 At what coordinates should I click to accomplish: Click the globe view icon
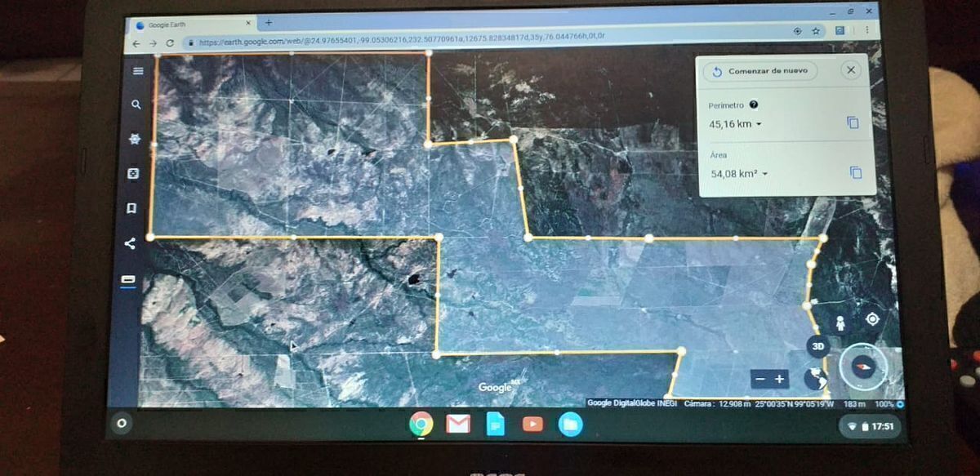click(x=814, y=379)
